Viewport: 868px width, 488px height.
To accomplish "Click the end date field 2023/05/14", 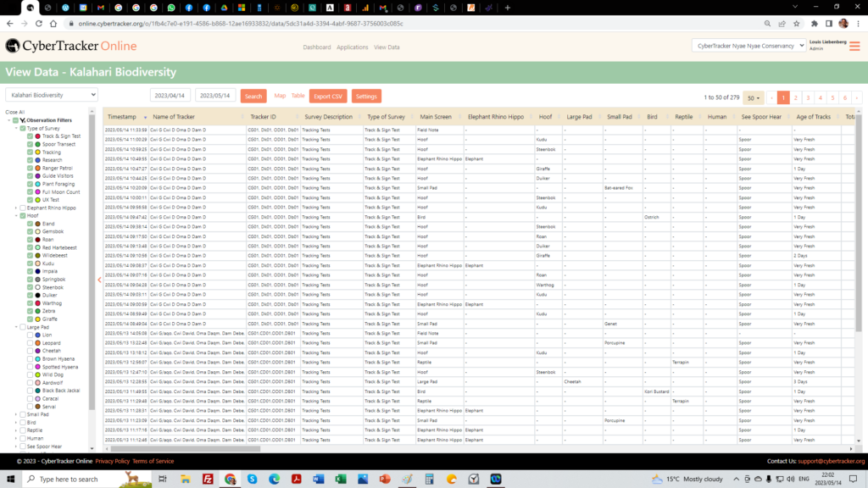I will [x=215, y=95].
